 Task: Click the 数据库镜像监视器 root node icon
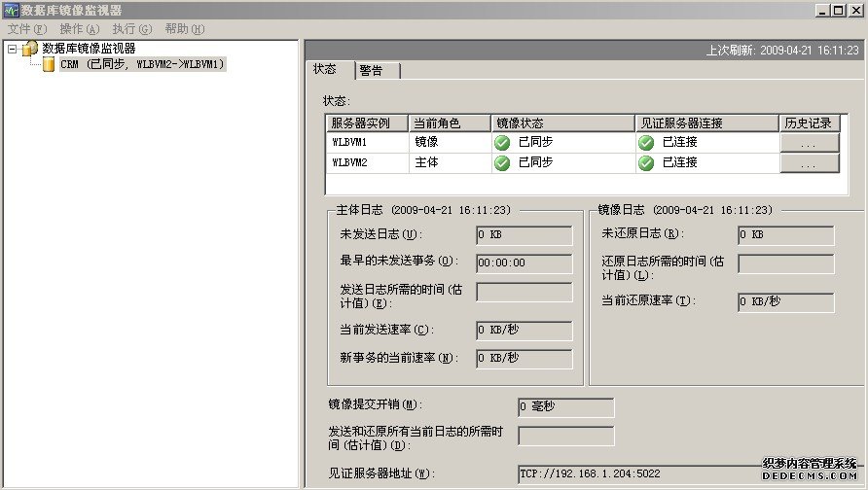30,48
